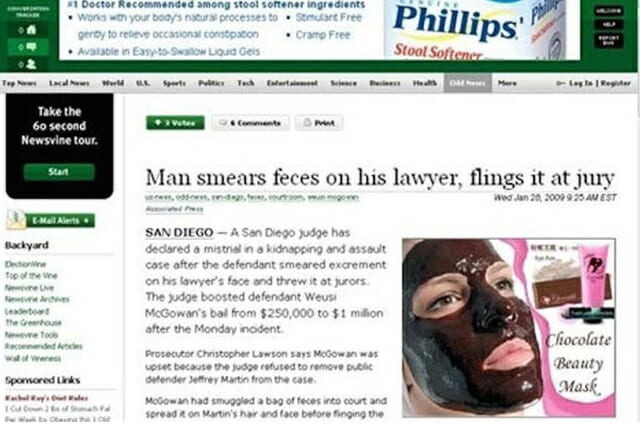Go to the Top News section
640x430 pixels.
19,83
